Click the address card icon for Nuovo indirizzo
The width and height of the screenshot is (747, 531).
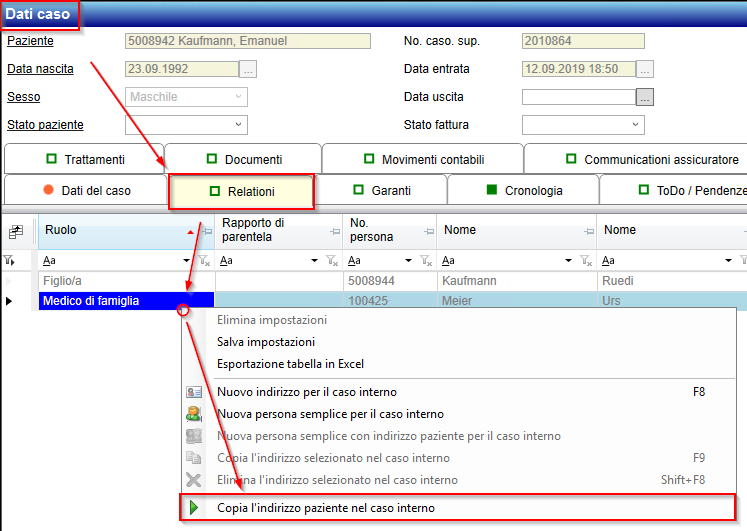pos(194,392)
